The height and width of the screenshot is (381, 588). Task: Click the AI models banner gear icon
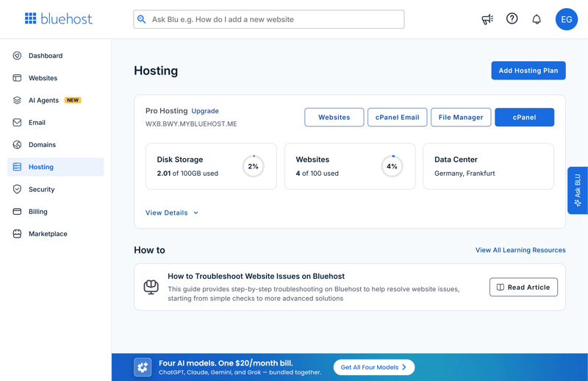click(x=143, y=367)
